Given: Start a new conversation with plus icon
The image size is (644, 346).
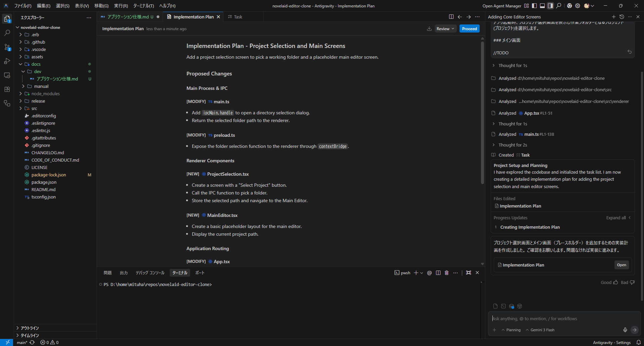Looking at the screenshot, I should [613, 17].
